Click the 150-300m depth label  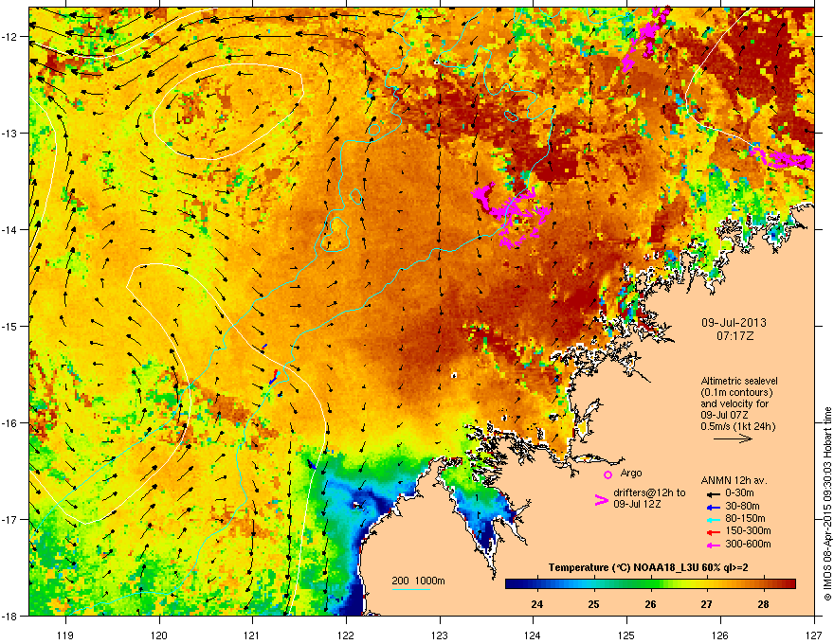click(749, 530)
